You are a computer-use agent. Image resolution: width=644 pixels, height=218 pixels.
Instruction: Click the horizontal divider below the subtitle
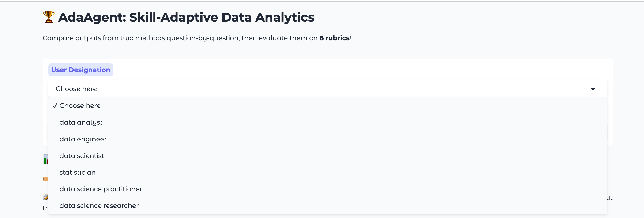(x=328, y=51)
